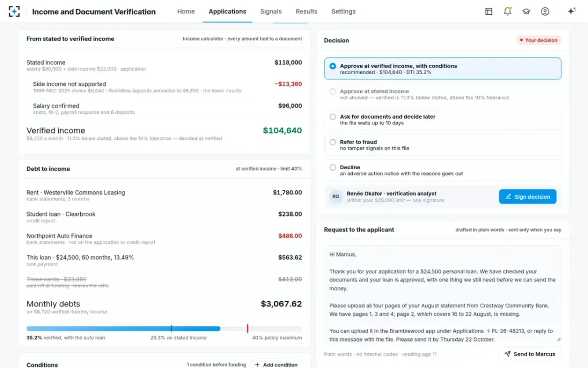Click Send to Marcus
This screenshot has width=588, height=368.
click(x=530, y=354)
